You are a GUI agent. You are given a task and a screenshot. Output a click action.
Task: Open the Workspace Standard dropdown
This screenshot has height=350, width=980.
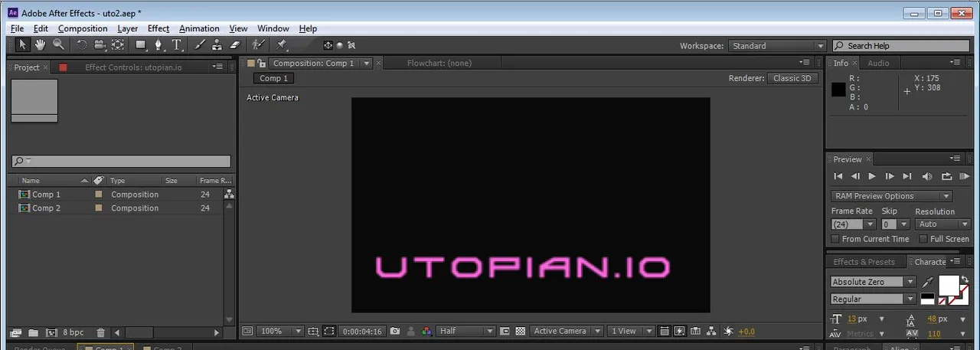(x=777, y=46)
